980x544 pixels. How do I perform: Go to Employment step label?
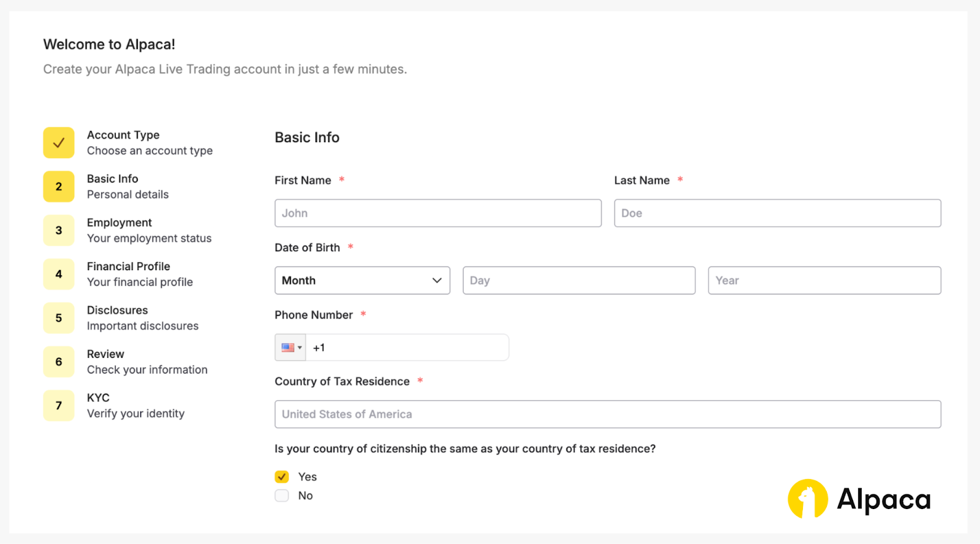[119, 223]
